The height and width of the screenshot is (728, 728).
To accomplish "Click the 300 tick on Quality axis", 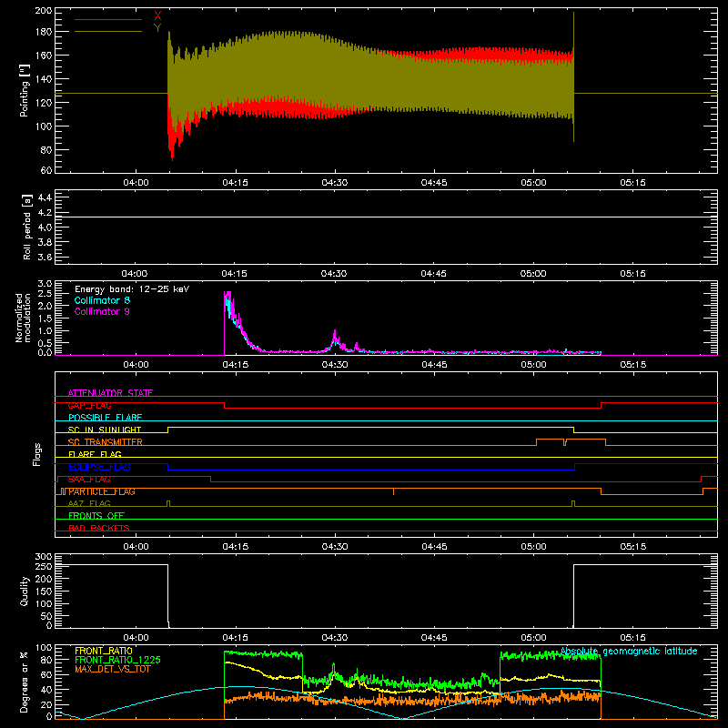I will [x=43, y=557].
